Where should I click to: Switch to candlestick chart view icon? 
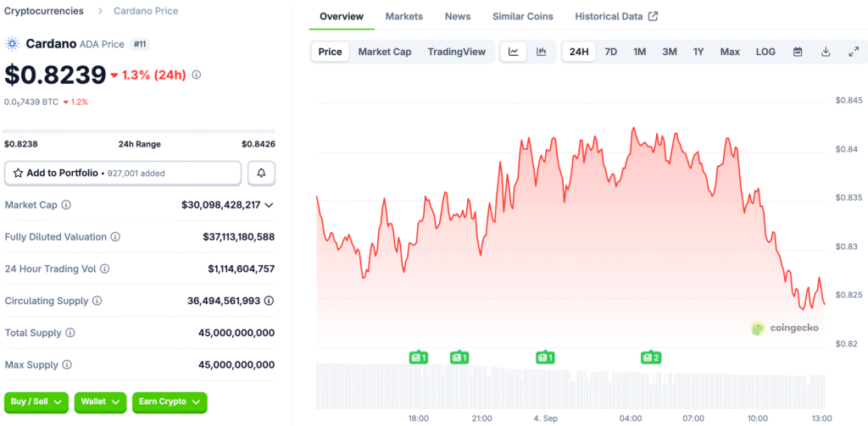tap(542, 52)
